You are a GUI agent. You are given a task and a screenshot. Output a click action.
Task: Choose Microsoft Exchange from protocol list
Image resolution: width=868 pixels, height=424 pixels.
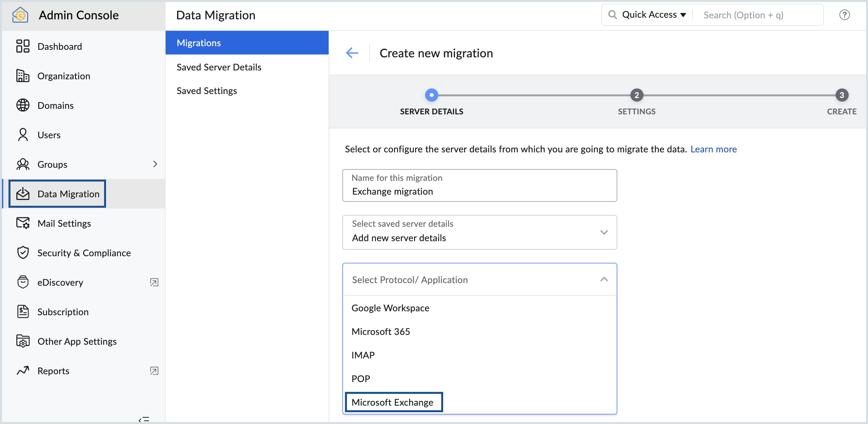tap(392, 402)
